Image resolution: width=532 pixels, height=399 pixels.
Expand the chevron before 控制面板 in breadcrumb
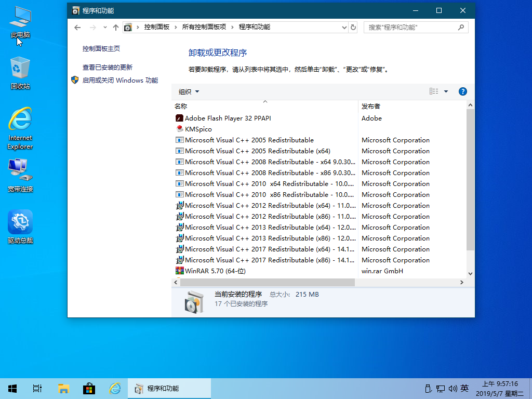(138, 27)
